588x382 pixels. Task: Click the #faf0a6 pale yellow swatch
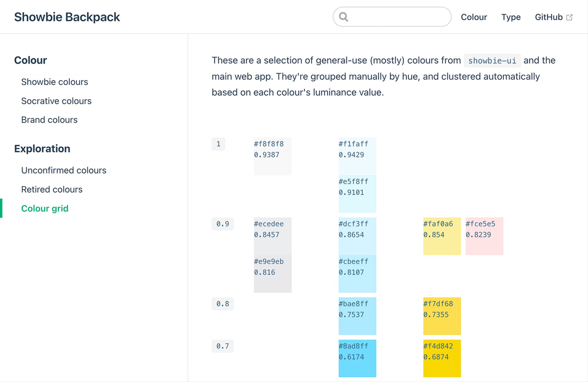click(x=442, y=236)
